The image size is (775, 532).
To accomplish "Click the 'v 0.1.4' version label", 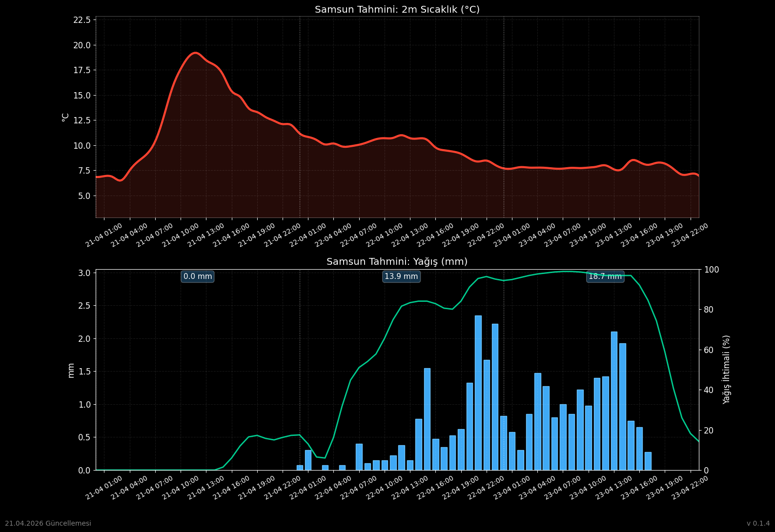I will pyautogui.click(x=758, y=523).
